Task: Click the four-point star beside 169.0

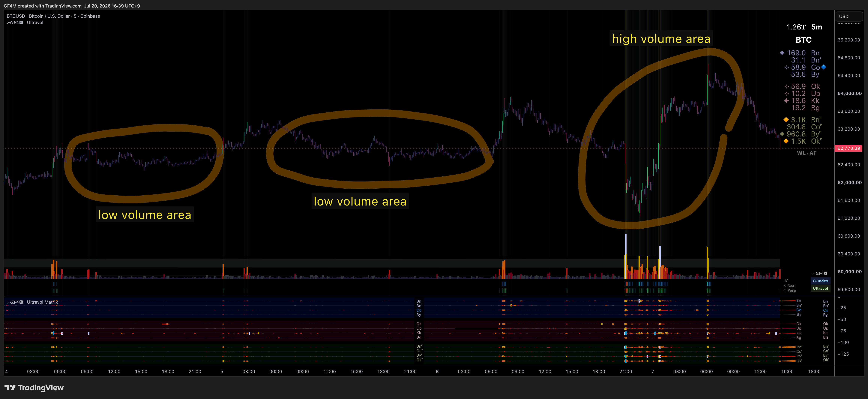Action: (x=782, y=53)
